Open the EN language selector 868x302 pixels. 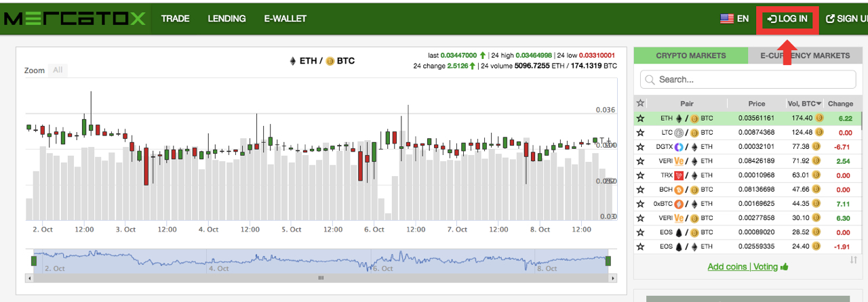pos(734,19)
